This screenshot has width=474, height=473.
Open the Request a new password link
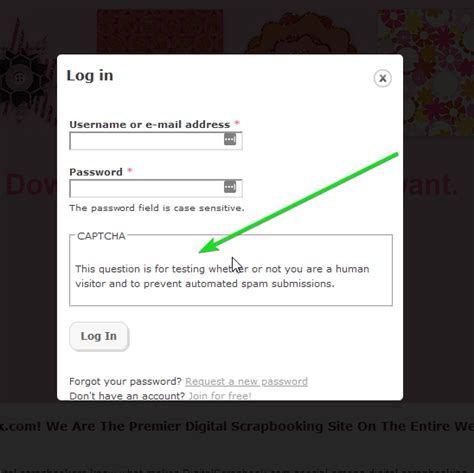[246, 381]
